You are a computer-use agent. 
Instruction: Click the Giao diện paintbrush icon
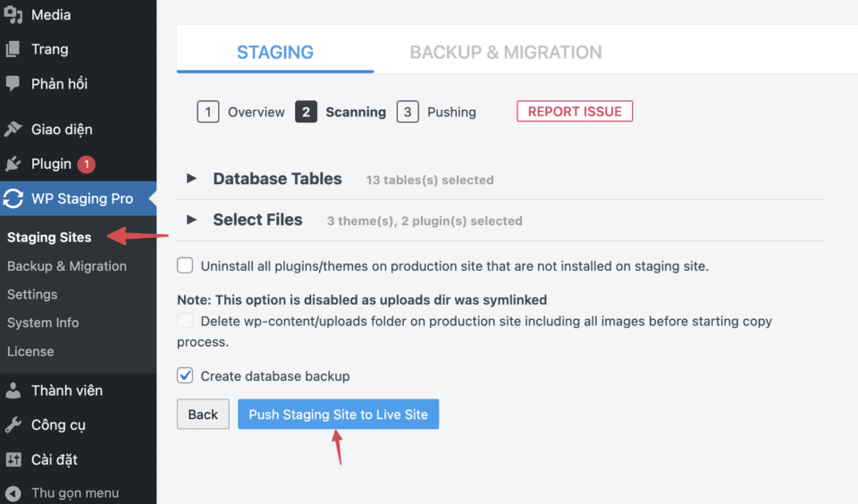tap(13, 130)
